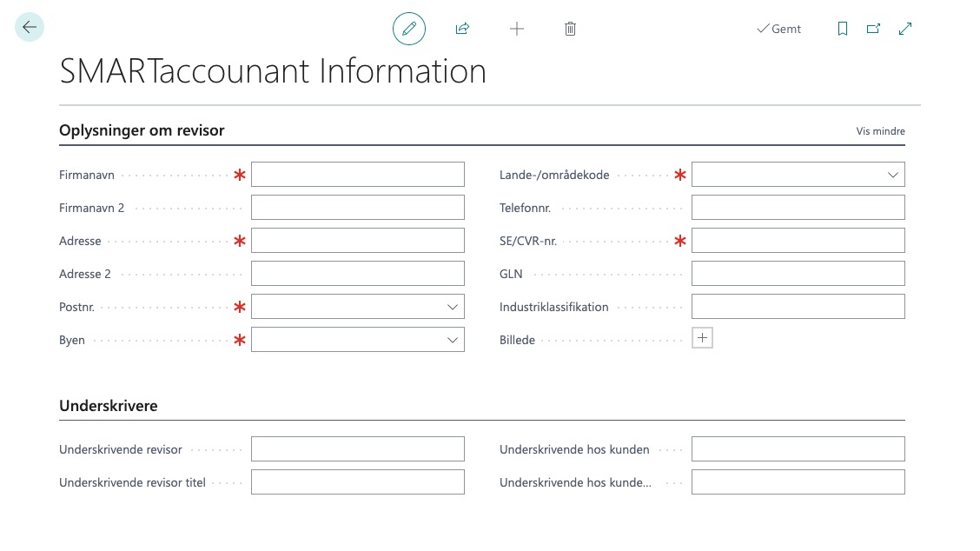The image size is (980, 551).
Task: Click the bookmark icon
Action: [842, 29]
